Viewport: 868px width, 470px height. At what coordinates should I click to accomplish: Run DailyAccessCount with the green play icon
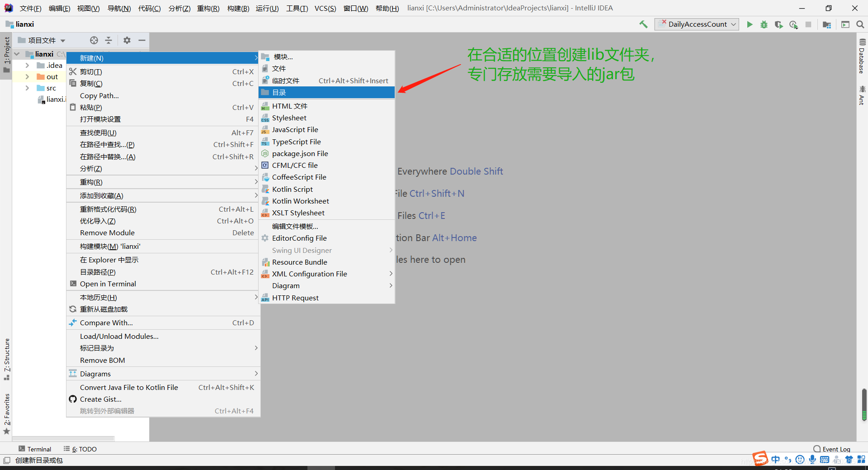750,24
